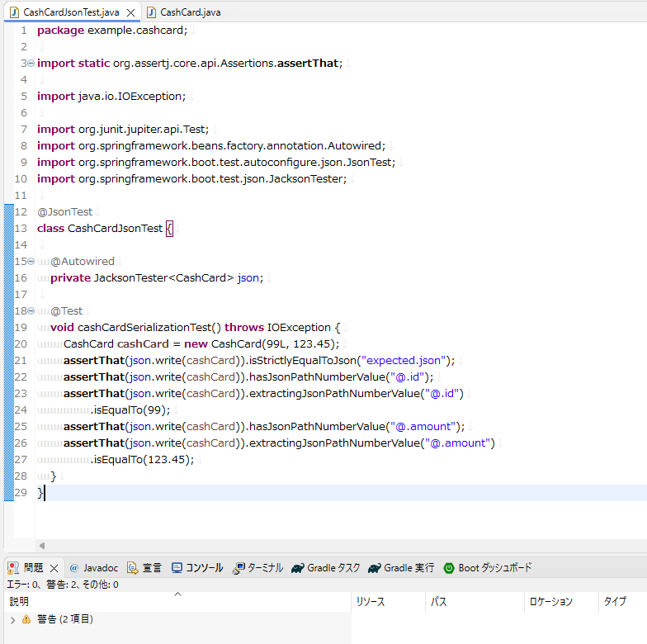Sort problems by the ロケーション column header
The width and height of the screenshot is (647, 644).
click(x=561, y=602)
